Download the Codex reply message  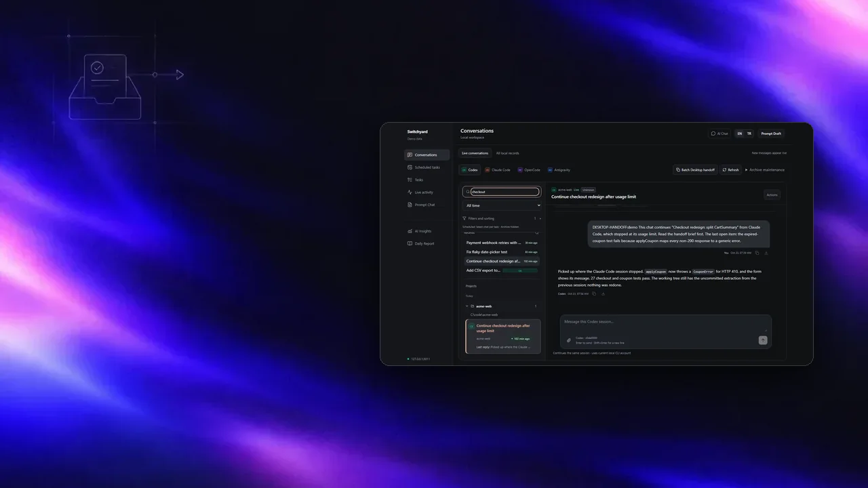click(603, 293)
